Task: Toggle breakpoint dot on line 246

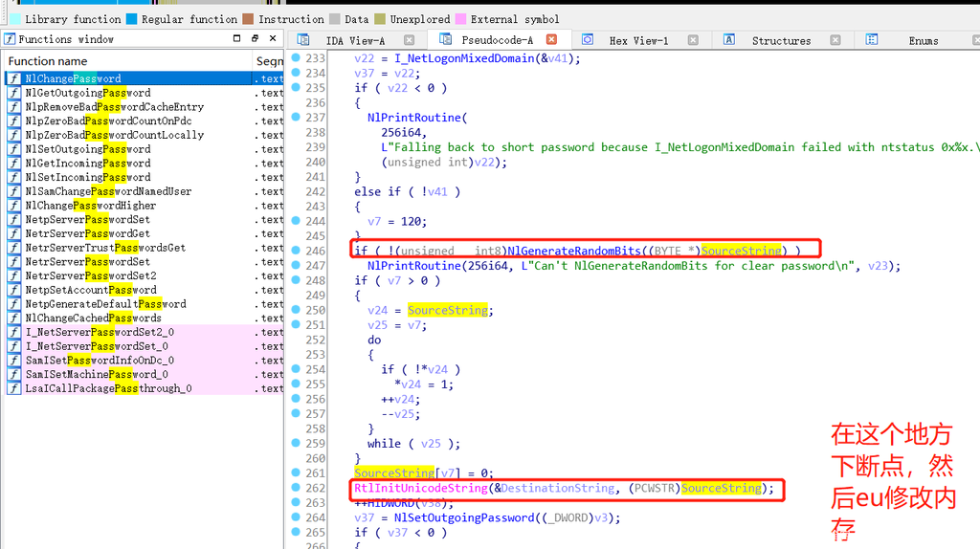Action: pyautogui.click(x=295, y=251)
